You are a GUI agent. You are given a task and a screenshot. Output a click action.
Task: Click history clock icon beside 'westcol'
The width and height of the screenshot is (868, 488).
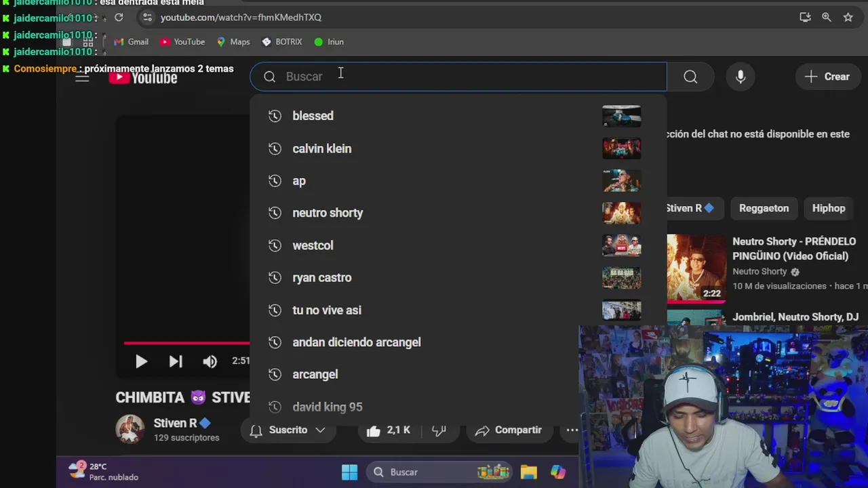pyautogui.click(x=275, y=245)
